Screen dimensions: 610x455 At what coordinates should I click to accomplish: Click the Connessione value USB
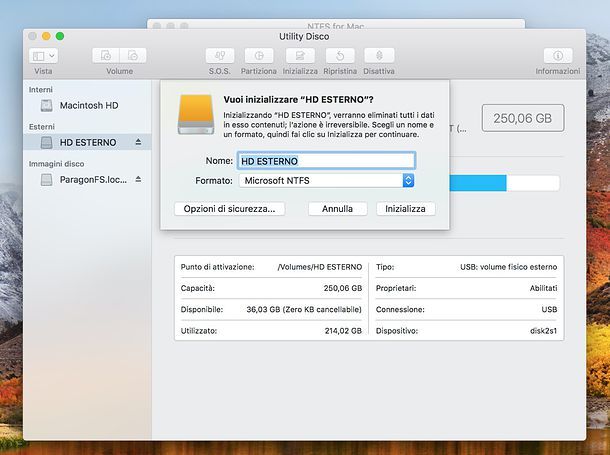click(549, 310)
